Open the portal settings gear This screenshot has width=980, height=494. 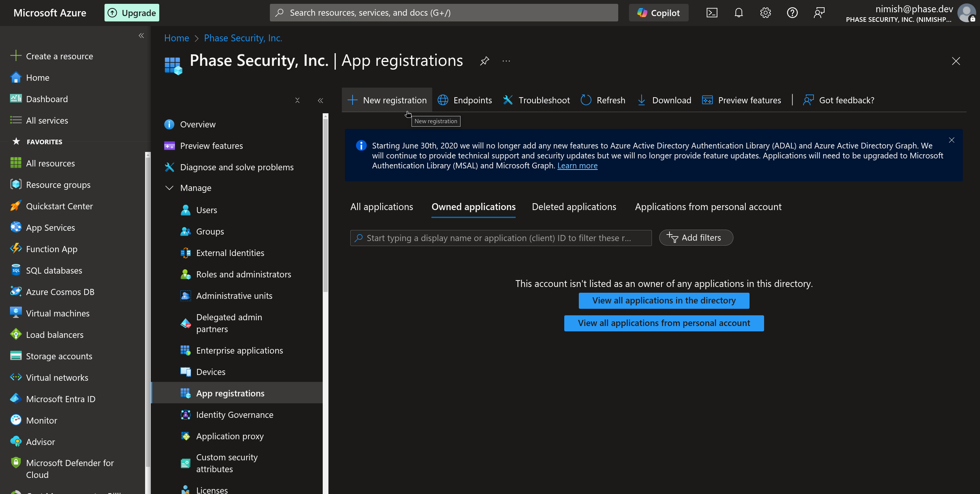765,12
